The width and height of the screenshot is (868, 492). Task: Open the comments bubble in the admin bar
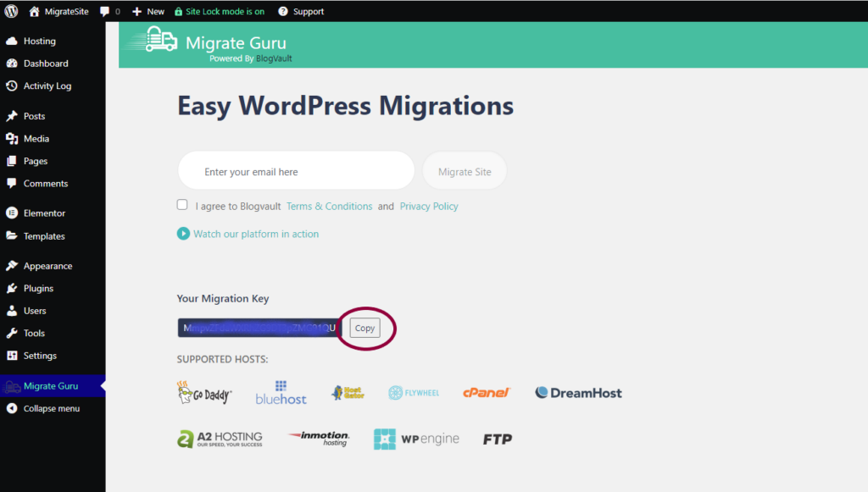click(106, 11)
